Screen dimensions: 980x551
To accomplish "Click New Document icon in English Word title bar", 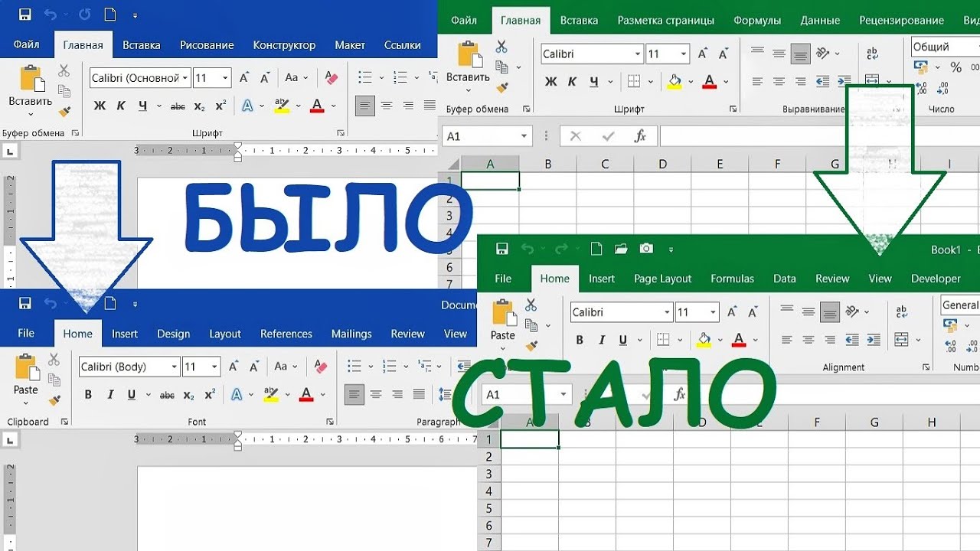I will [x=110, y=304].
